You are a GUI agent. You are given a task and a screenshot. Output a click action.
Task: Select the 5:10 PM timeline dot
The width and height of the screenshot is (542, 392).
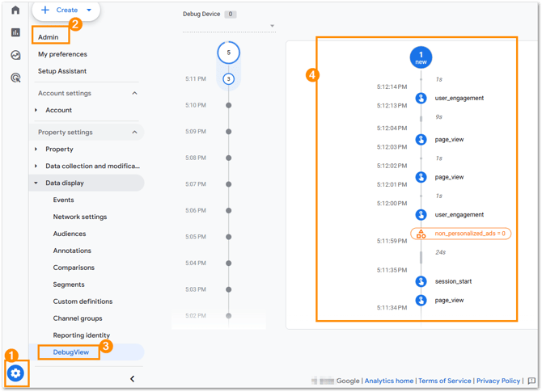[x=228, y=105]
